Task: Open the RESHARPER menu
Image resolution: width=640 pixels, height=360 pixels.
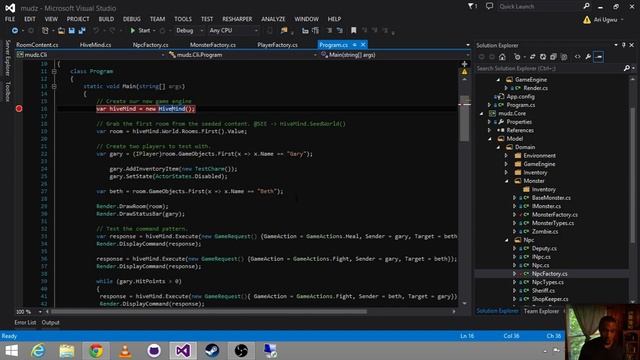Action: 237,19
